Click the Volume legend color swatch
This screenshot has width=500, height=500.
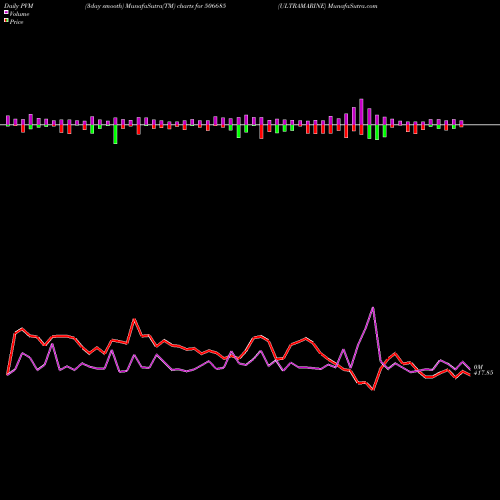(x=6, y=13)
